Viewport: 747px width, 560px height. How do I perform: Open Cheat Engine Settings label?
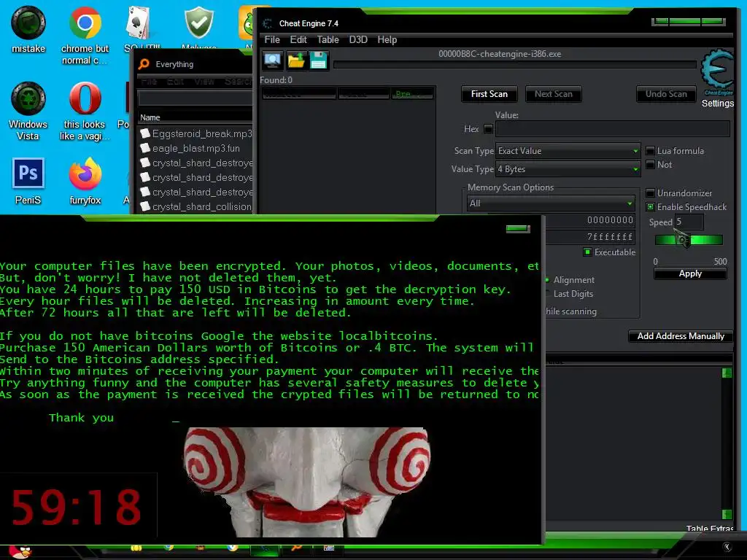(x=718, y=103)
